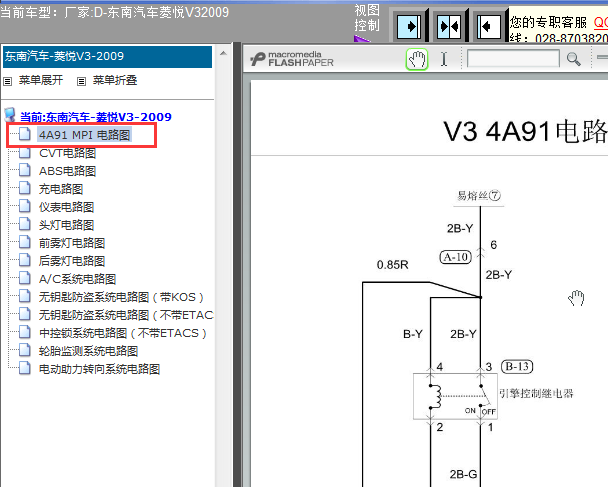608x487 pixels.
Task: Click the A-10 connector label in diagram
Action: (455, 257)
